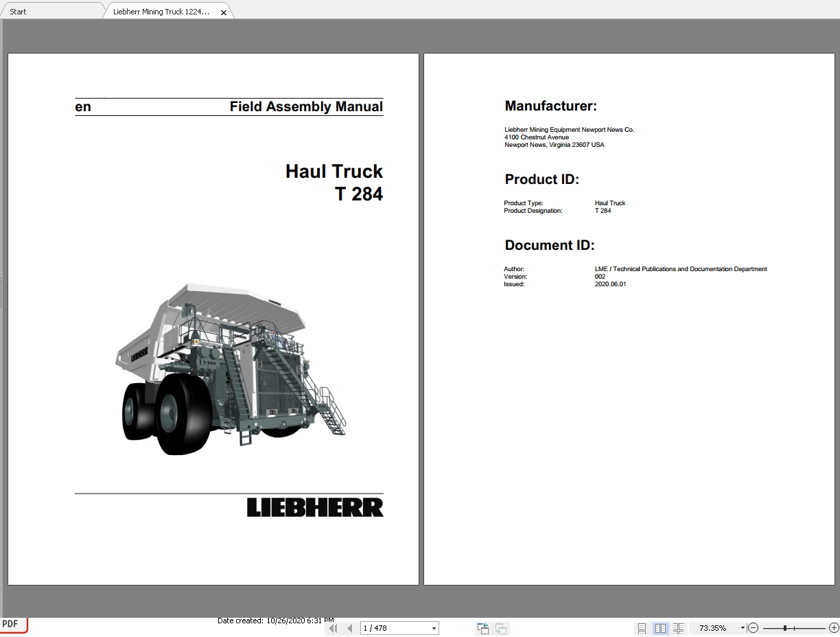840x637 pixels.
Task: Click the 'LME / Technical Publications' author value
Action: (681, 269)
